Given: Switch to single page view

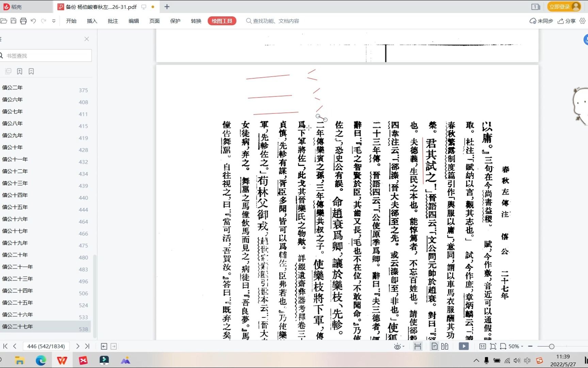Looking at the screenshot, I should tap(435, 347).
